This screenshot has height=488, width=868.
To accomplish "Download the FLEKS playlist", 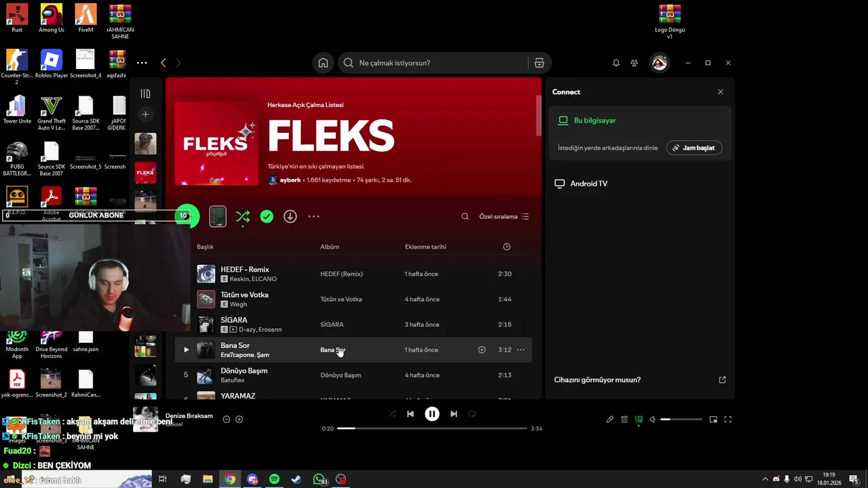I will pos(290,217).
